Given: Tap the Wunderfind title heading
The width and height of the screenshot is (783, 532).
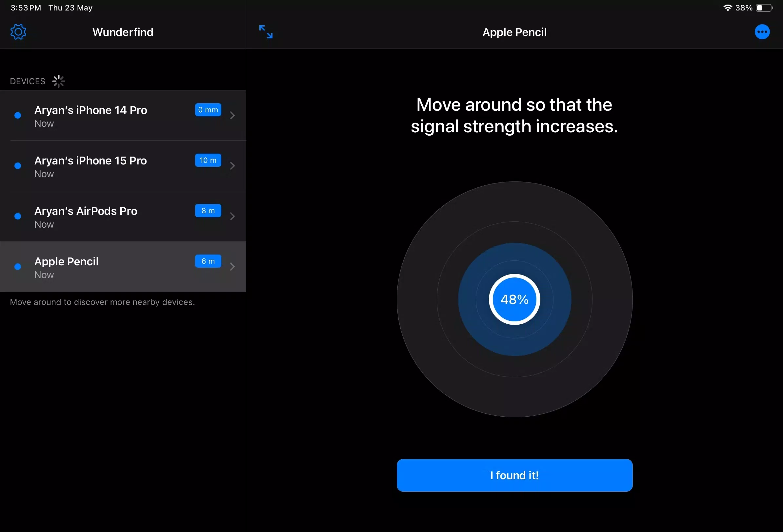Looking at the screenshot, I should coord(123,32).
